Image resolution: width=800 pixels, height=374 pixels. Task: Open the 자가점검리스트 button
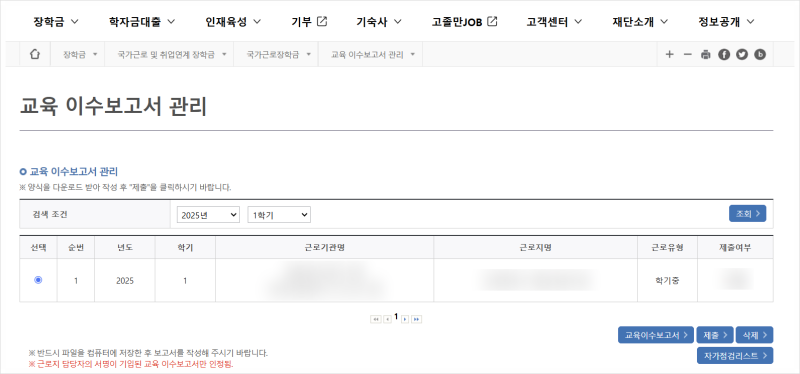click(x=735, y=356)
